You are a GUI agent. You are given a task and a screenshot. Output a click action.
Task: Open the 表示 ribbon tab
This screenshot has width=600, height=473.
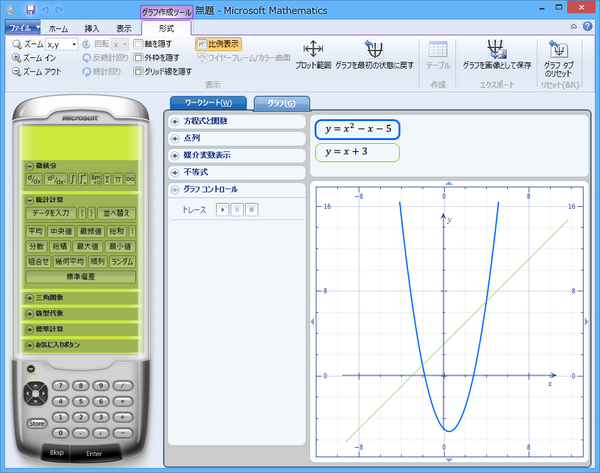(x=124, y=28)
